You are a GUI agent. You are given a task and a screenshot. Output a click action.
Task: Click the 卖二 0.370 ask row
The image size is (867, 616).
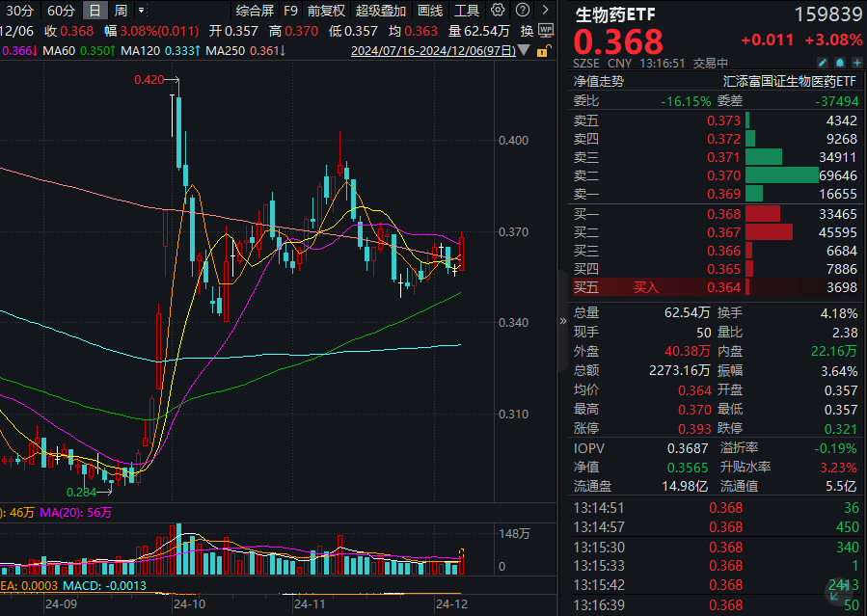coord(715,175)
